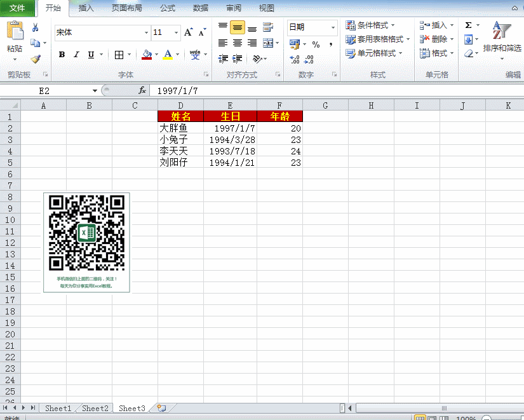The height and width of the screenshot is (420, 524).
Task: Open number format dropdown showing 日期
Action: click(333, 27)
